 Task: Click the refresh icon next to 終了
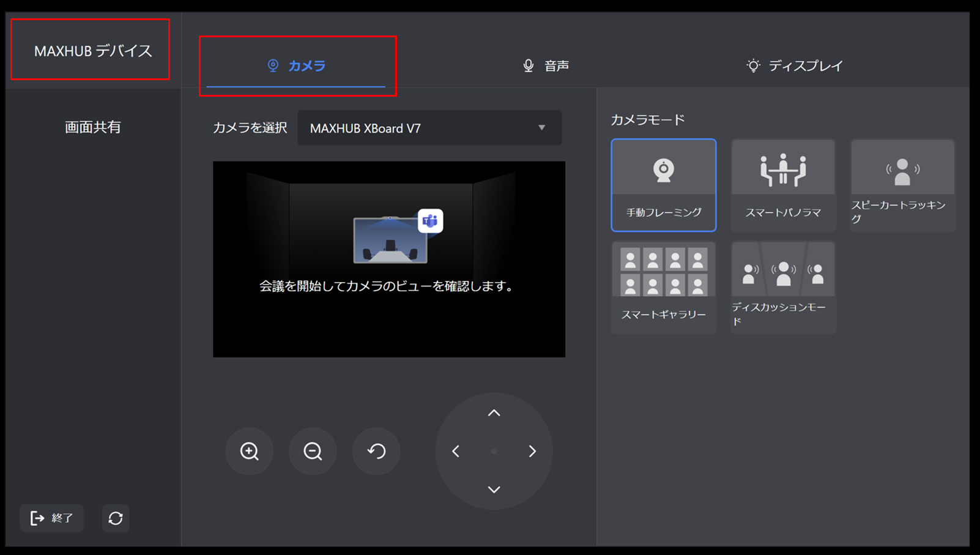point(116,518)
